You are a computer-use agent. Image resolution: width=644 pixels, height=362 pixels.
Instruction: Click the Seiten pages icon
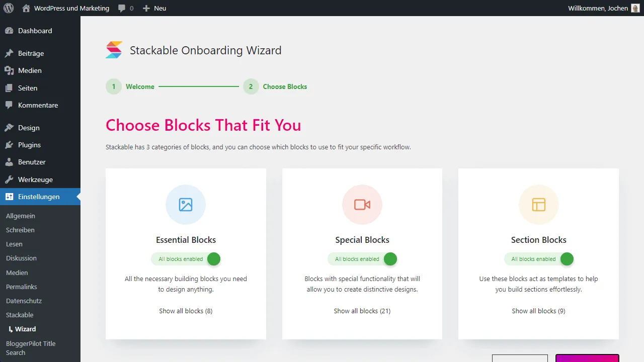pyautogui.click(x=9, y=88)
